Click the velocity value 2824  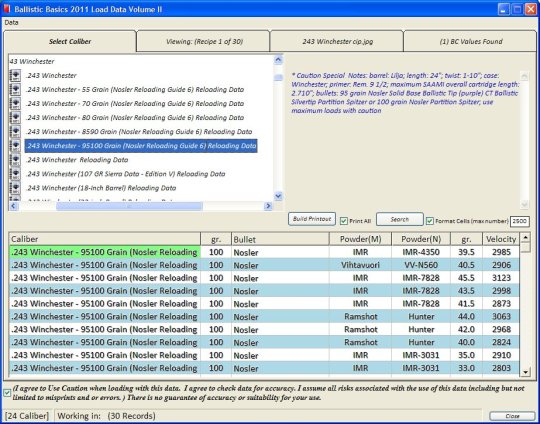501,343
